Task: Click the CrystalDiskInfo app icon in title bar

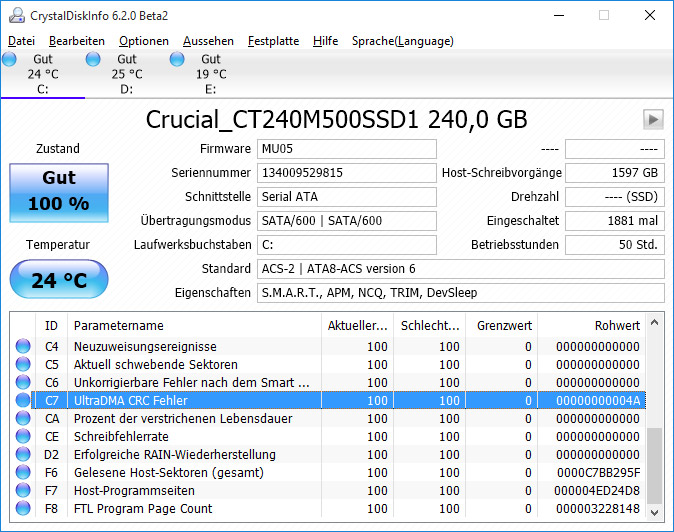Action: click(x=17, y=15)
